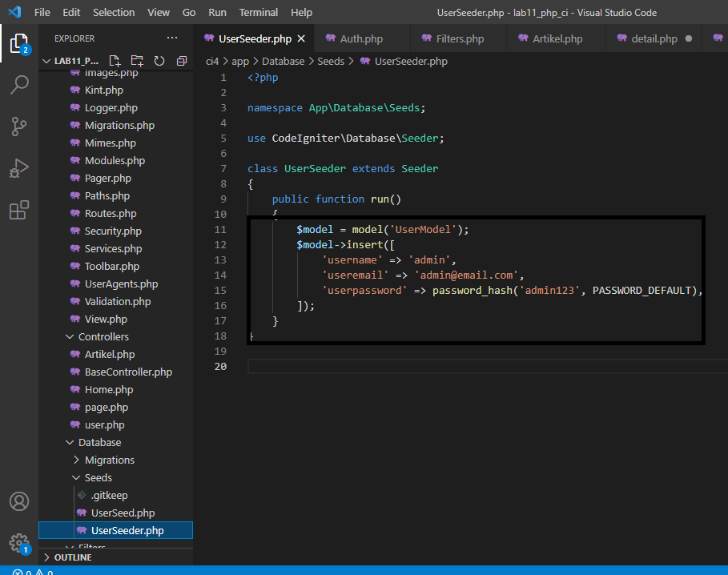728x575 pixels.
Task: Open the Manage settings gear
Action: (19, 541)
